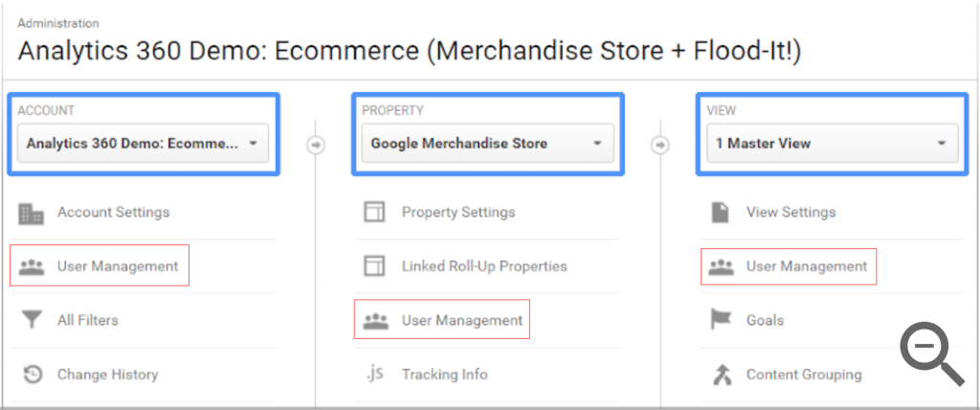The height and width of the screenshot is (410, 980).
Task: Click the arrow between Property and View
Action: pyautogui.click(x=660, y=145)
